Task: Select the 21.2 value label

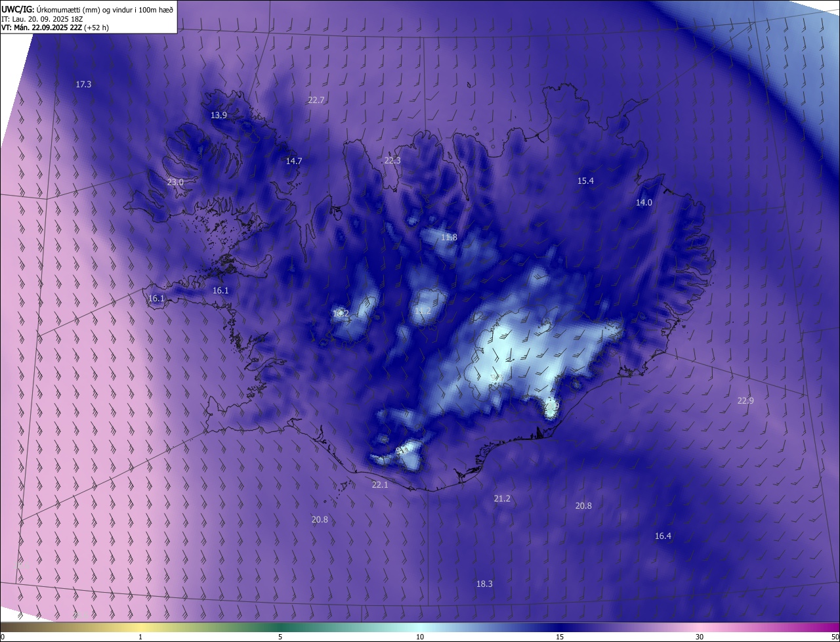Action: click(502, 498)
